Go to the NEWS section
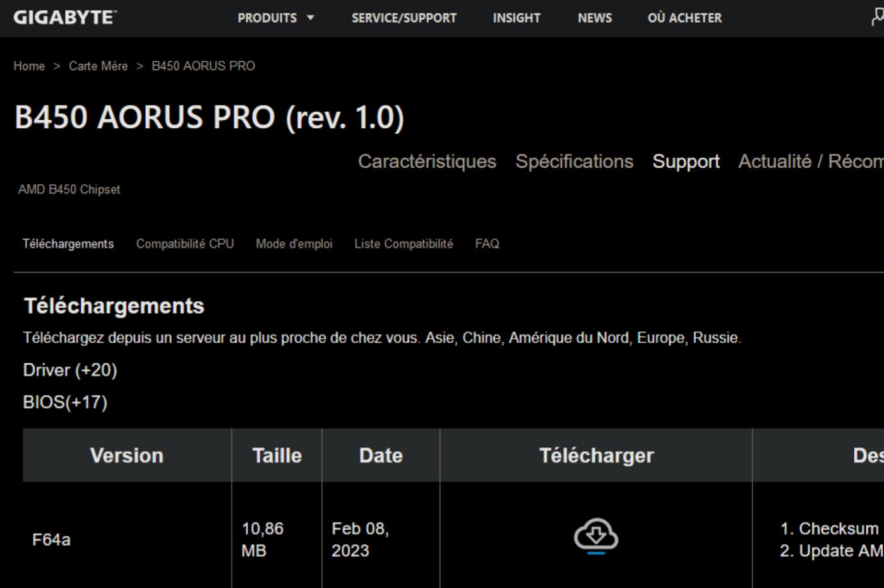This screenshot has height=588, width=884. tap(595, 18)
